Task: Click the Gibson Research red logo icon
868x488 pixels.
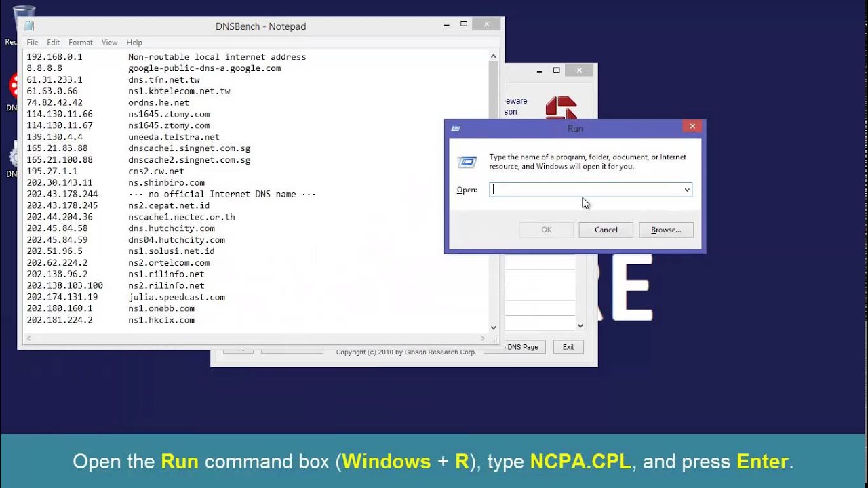Action: click(x=561, y=107)
